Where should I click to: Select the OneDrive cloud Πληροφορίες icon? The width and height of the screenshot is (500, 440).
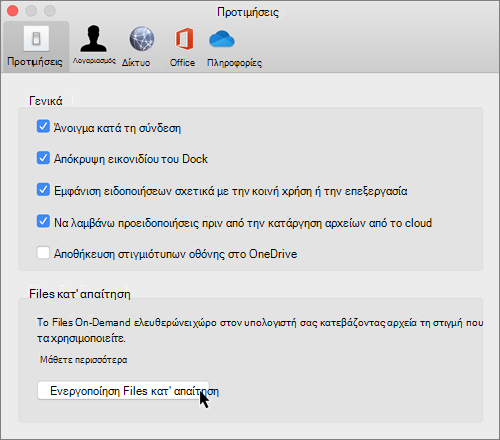point(222,39)
